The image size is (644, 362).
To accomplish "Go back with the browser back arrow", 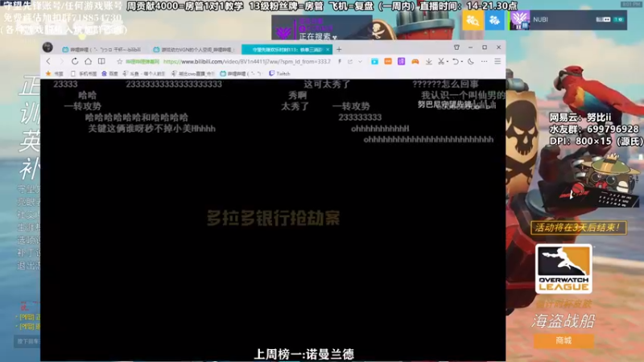I will [48, 61].
